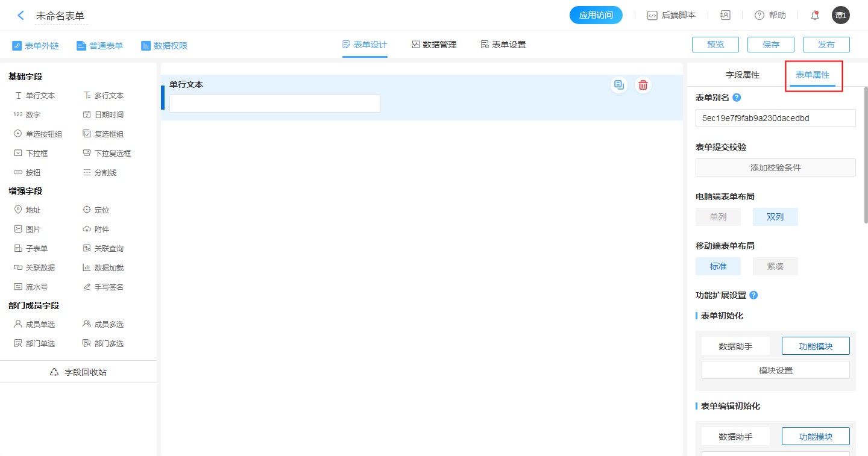Click the back arrow icon
Screen dimensions: 868x456
pyautogui.click(x=20, y=16)
